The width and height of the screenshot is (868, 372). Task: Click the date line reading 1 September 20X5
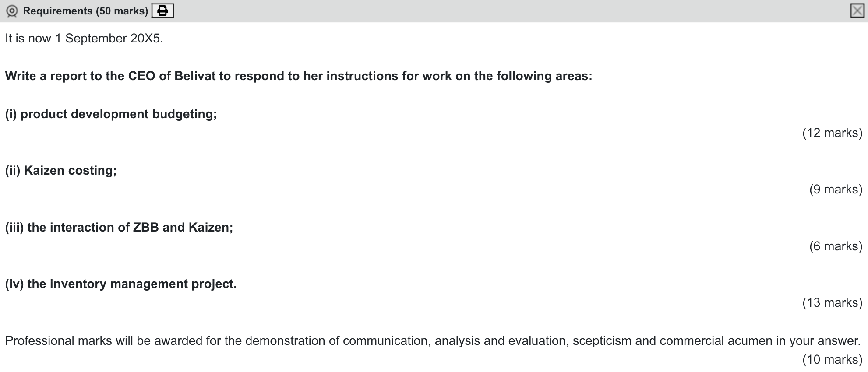point(83,38)
